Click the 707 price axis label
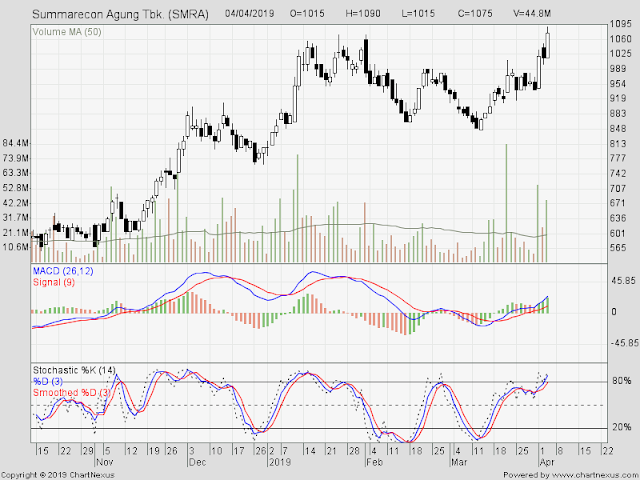 [618, 188]
